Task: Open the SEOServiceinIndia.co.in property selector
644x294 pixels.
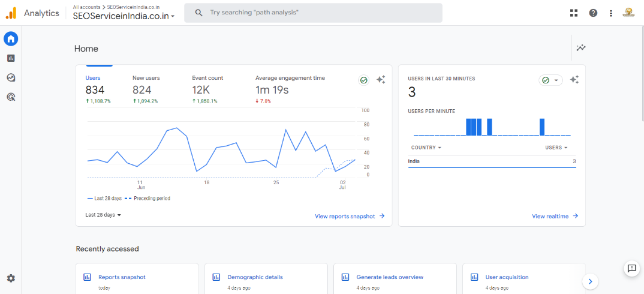Action: pyautogui.click(x=124, y=16)
